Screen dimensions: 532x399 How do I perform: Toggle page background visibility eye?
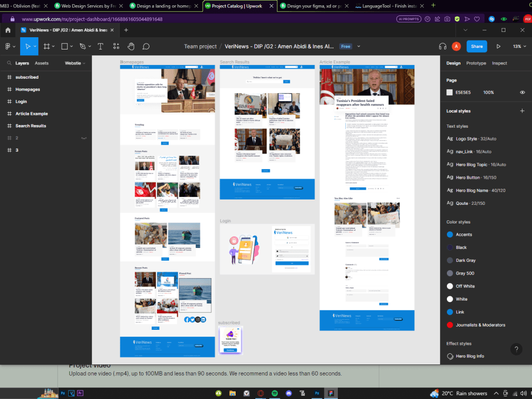[522, 92]
